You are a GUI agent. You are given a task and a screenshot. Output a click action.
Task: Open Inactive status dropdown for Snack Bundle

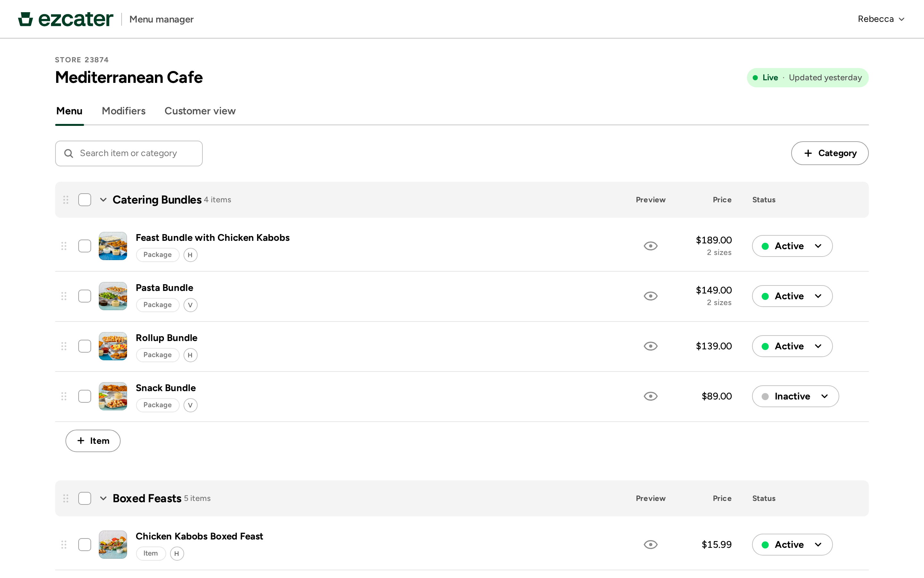click(x=795, y=396)
